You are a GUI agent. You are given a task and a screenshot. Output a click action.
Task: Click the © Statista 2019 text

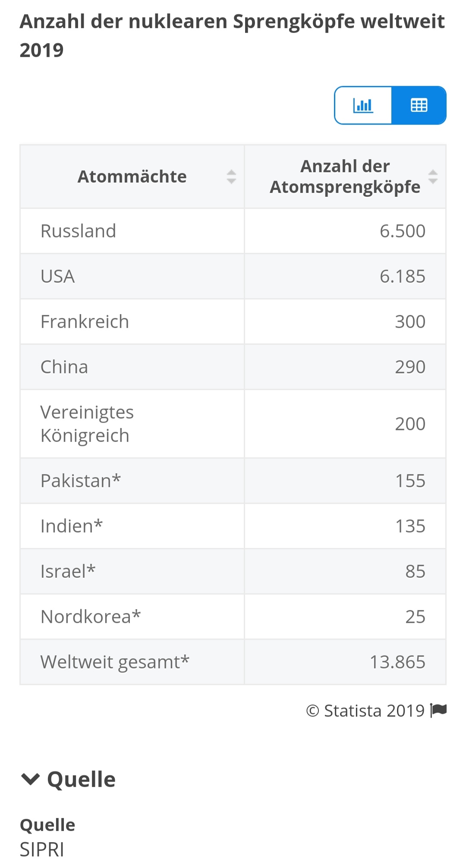tap(365, 711)
